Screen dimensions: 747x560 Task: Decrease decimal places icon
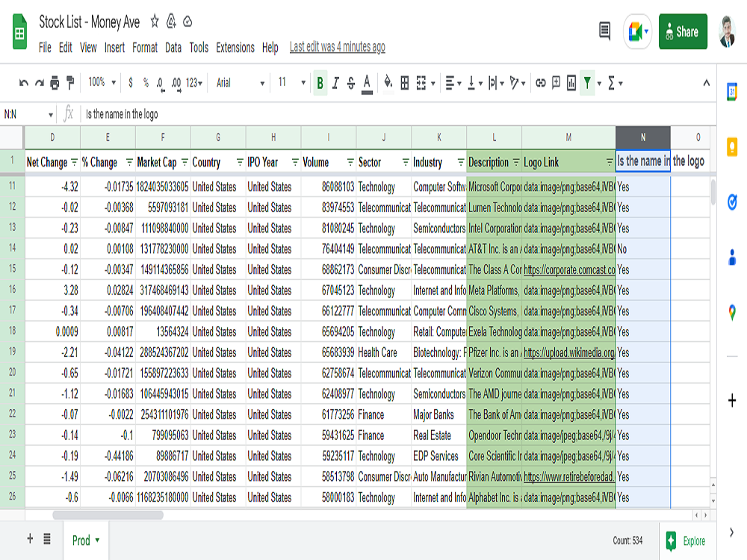point(160,84)
